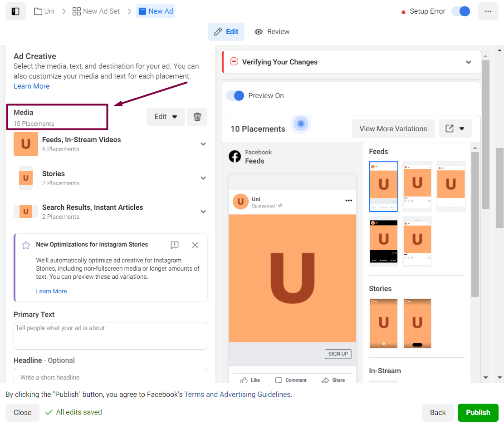Select the New Ad breadcrumb
This screenshot has height=425, width=504.
click(156, 11)
